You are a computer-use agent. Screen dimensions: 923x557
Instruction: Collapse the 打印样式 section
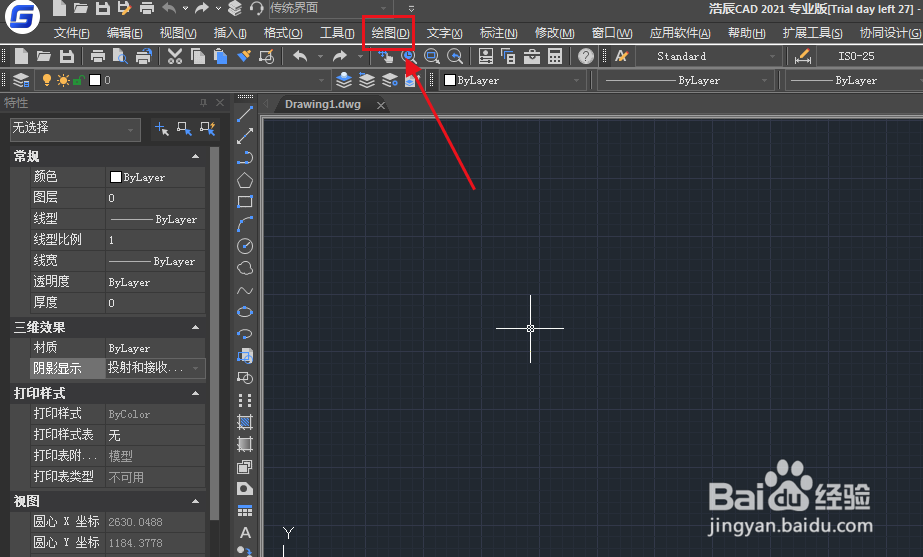click(195, 393)
